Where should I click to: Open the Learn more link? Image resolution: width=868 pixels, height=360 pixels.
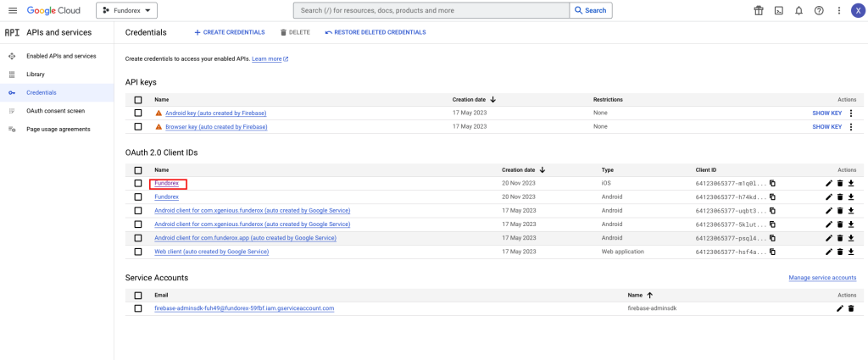coord(270,58)
